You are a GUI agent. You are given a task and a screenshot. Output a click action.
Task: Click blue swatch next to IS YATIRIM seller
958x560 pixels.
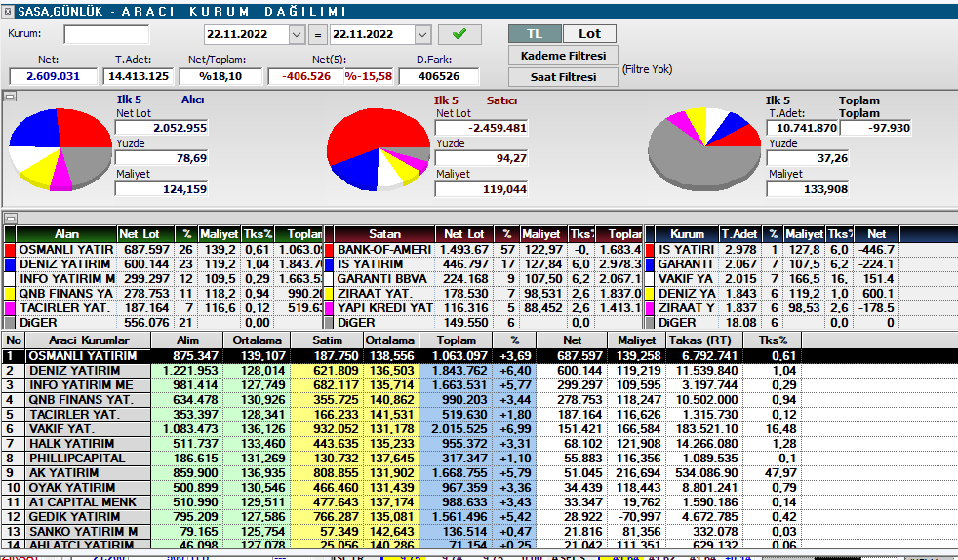tap(329, 264)
